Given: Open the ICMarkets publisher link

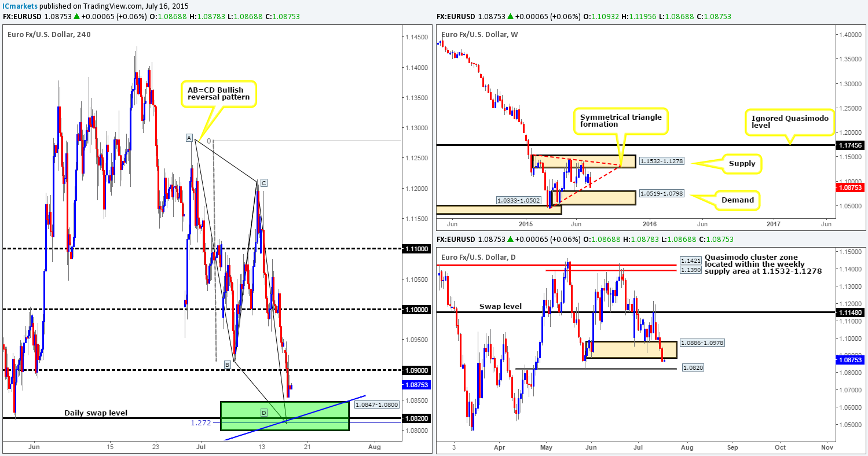Looking at the screenshot, I should (x=19, y=5).
